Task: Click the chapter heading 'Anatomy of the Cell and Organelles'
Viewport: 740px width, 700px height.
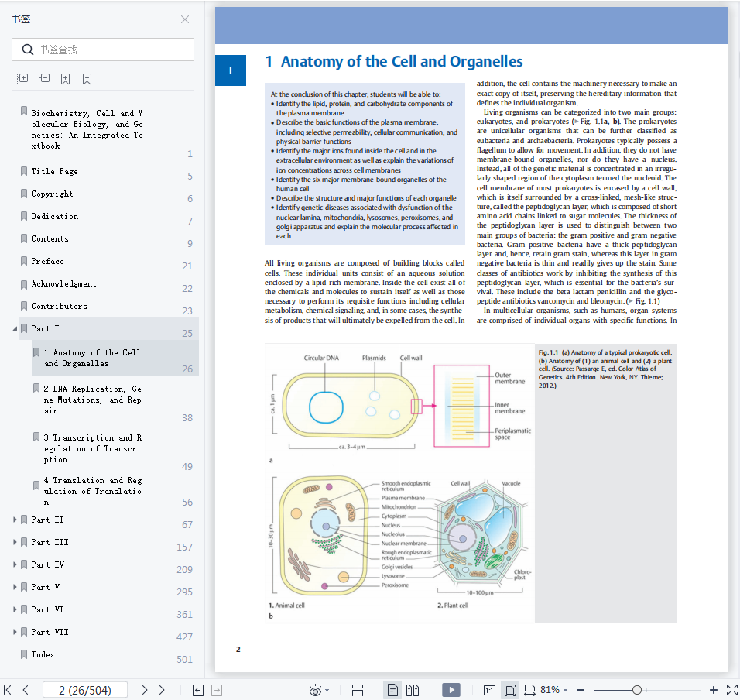Action: pyautogui.click(x=402, y=61)
